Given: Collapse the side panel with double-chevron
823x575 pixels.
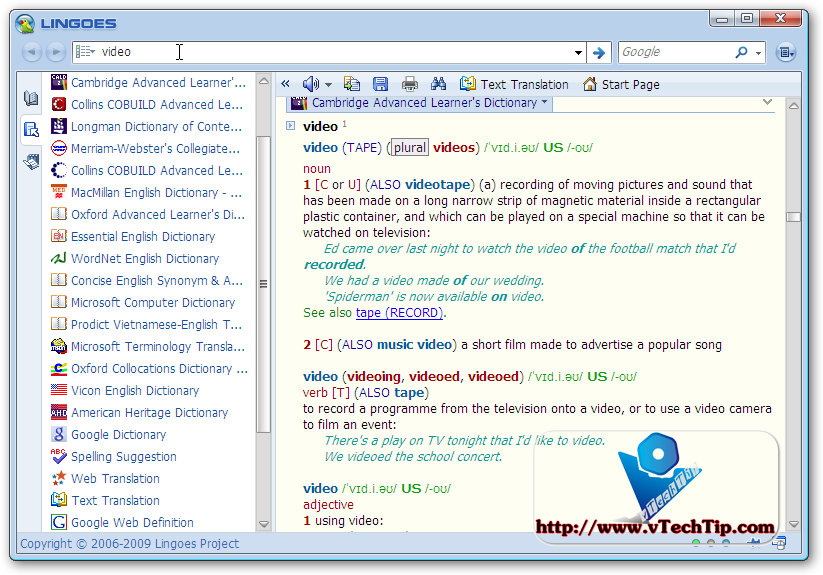Looking at the screenshot, I should 285,83.
